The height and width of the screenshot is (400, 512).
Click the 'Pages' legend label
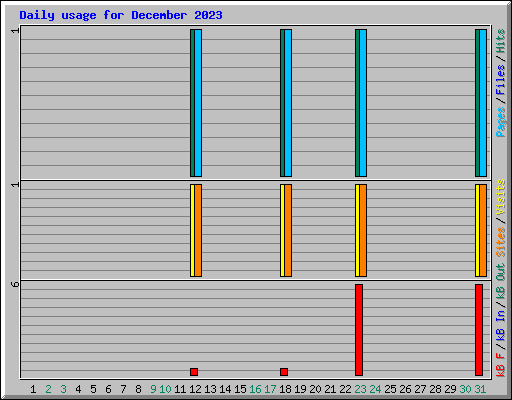coord(500,122)
